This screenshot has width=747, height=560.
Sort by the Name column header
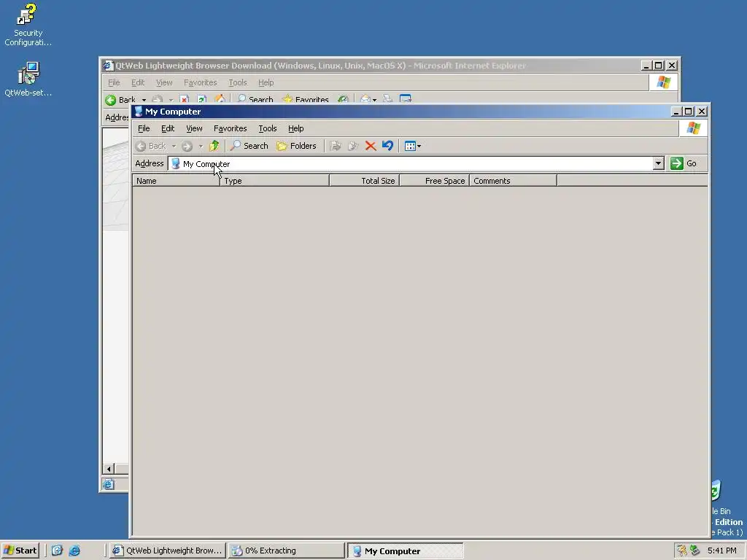(x=176, y=181)
